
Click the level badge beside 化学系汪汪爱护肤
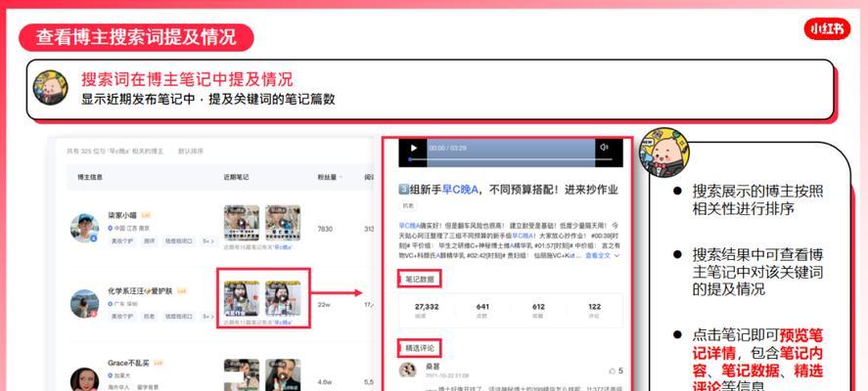pos(182,291)
